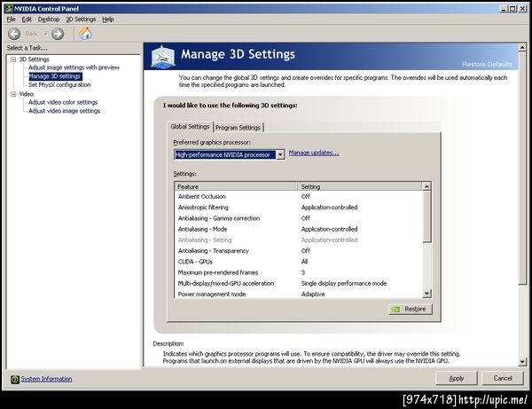Select Multi-display/mixed-GPU acceleration row

coord(299,283)
